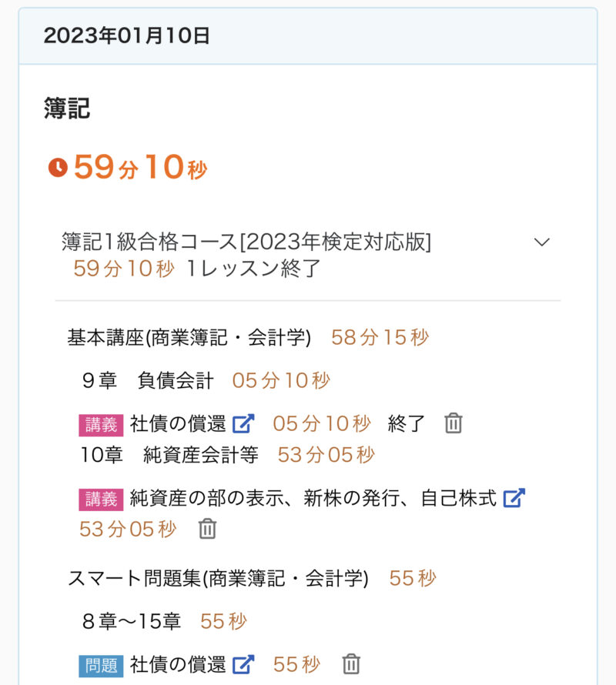Select 基本講座(商業簿記・会計学) section
Screen dimensions: 616x685
pyautogui.click(x=189, y=337)
